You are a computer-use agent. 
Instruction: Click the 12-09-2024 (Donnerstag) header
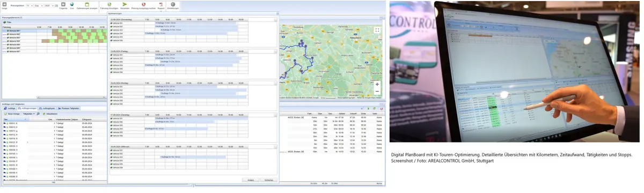click(121, 19)
